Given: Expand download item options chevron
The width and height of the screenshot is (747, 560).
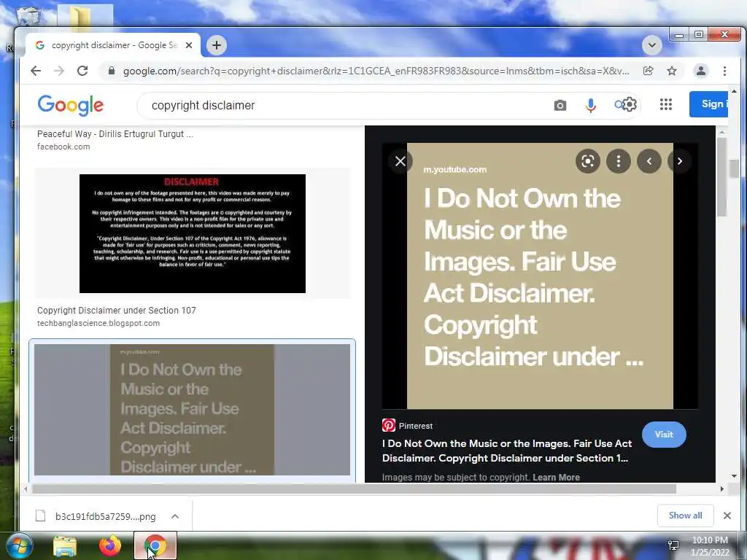Looking at the screenshot, I should pyautogui.click(x=175, y=516).
